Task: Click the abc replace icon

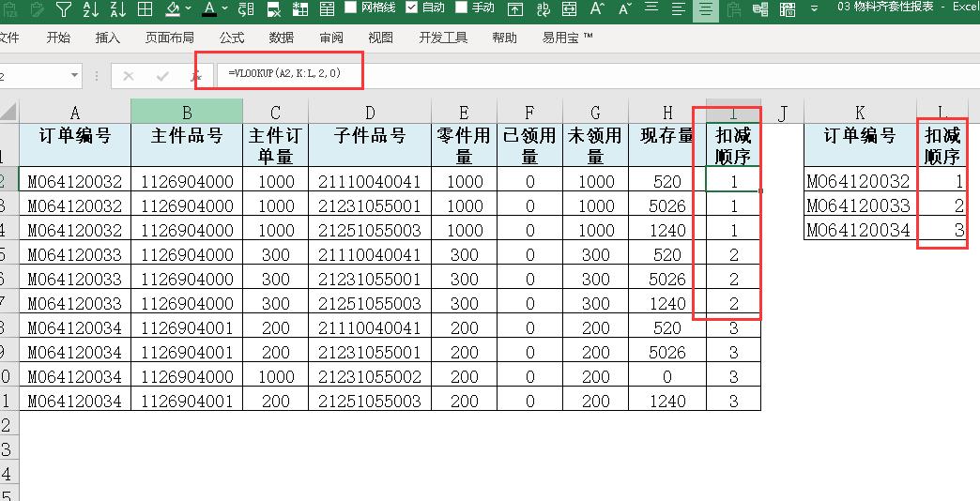Action: (543, 8)
